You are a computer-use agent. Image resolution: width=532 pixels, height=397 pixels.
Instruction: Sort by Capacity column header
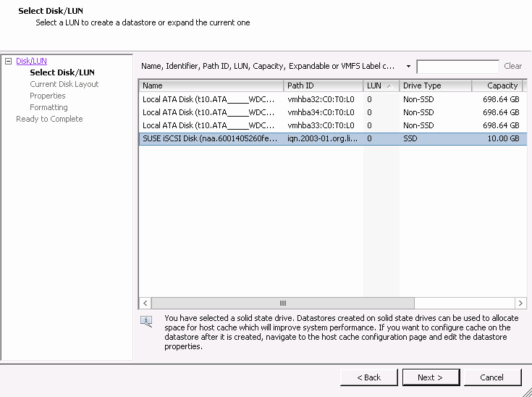tap(499, 85)
